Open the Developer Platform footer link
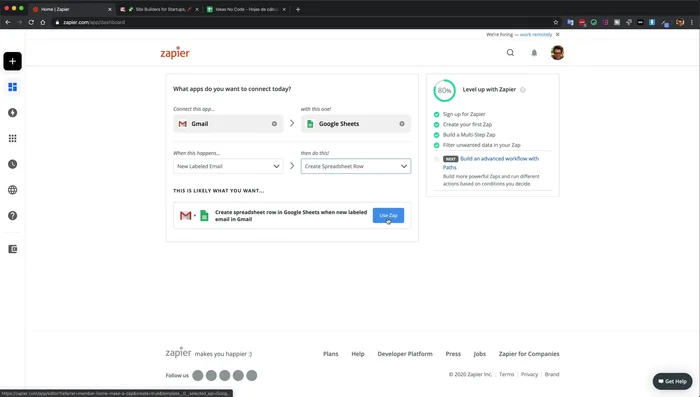This screenshot has height=397, width=700. pos(405,354)
